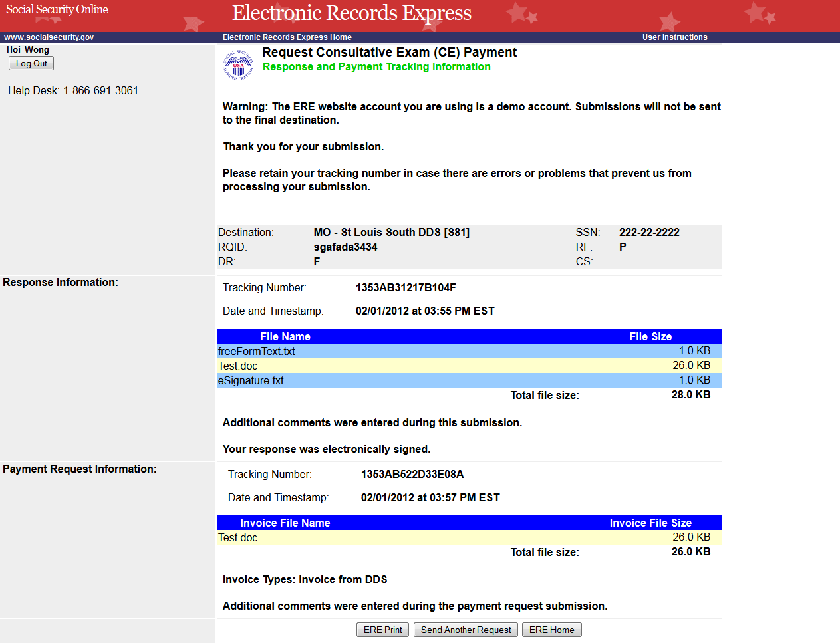This screenshot has width=840, height=643.
Task: Click Test.doc in the invoice file list
Action: pos(238,537)
